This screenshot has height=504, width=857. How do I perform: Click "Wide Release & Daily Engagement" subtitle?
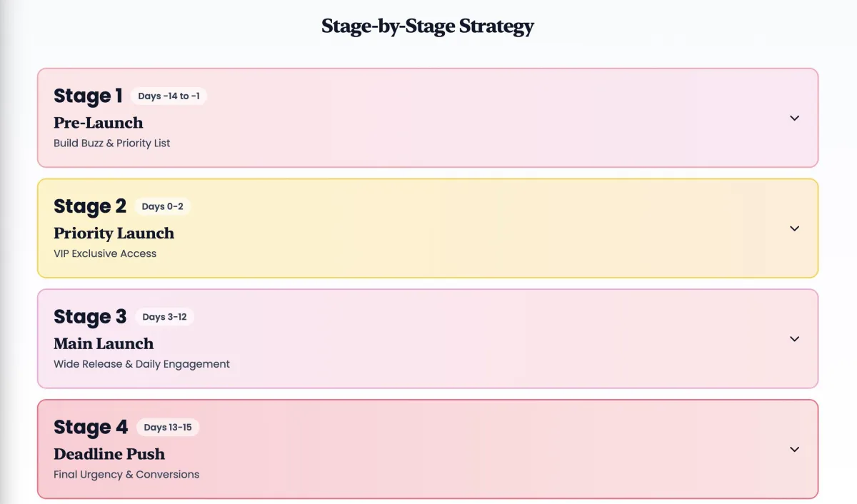(141, 364)
